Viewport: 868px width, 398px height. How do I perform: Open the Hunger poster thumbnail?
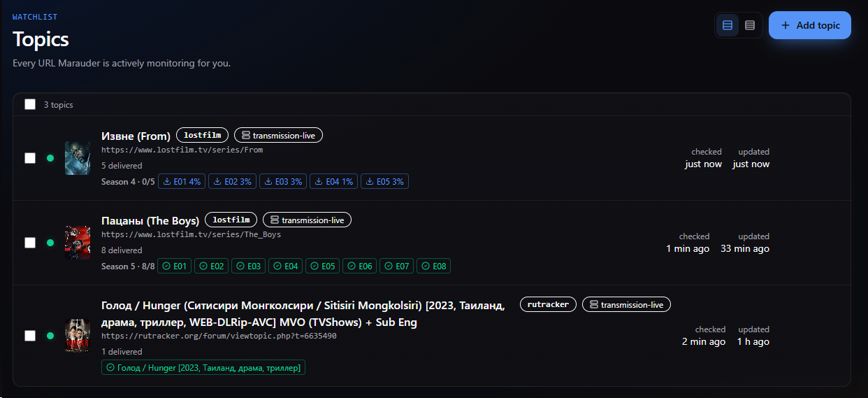click(78, 336)
